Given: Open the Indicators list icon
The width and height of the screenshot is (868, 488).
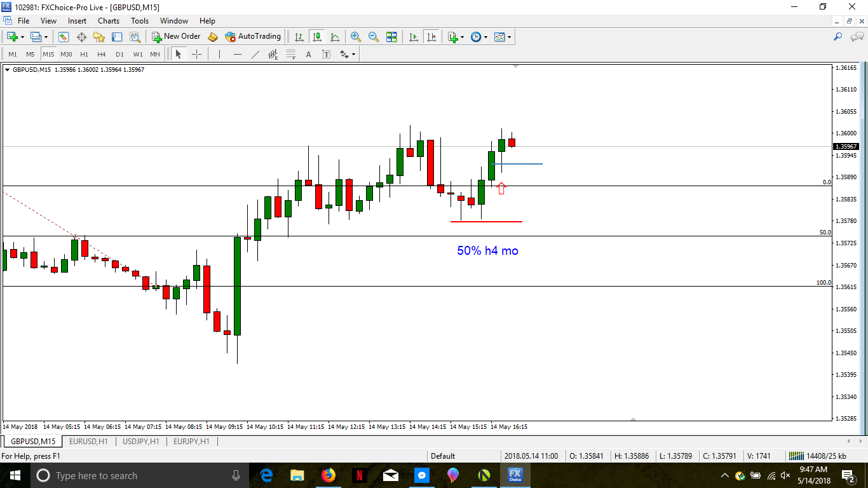Looking at the screenshot, I should tap(452, 37).
